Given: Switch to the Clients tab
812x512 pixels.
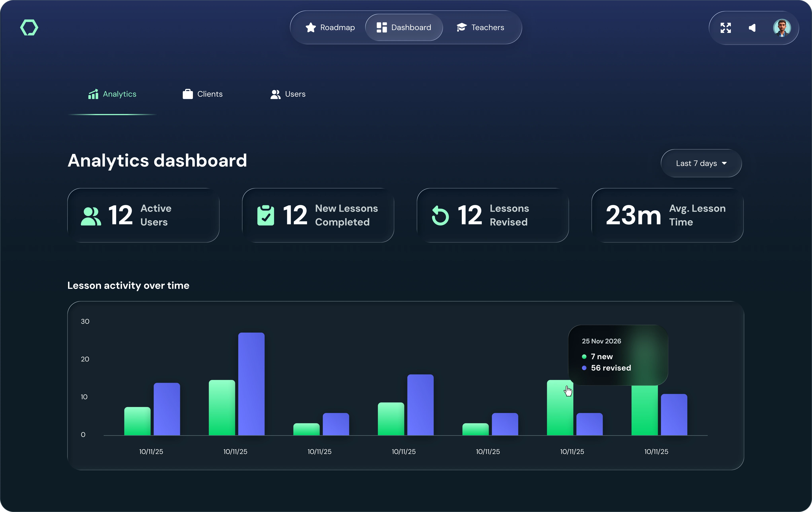Looking at the screenshot, I should pyautogui.click(x=203, y=94).
